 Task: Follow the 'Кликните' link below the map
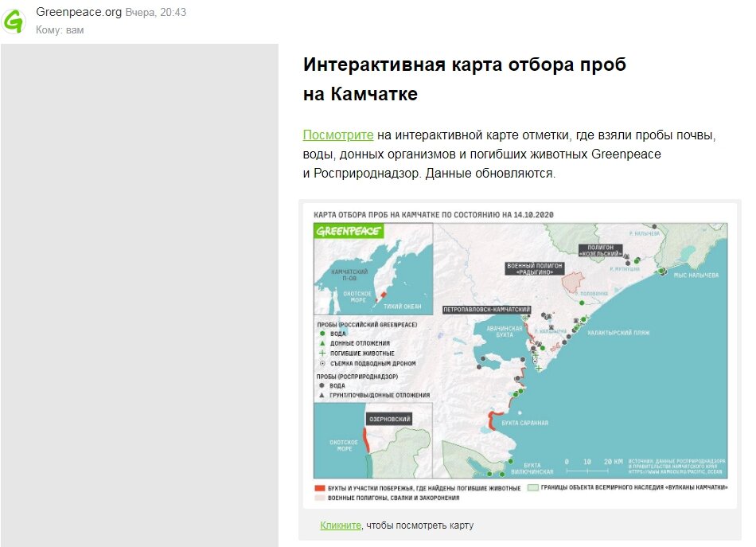341,526
